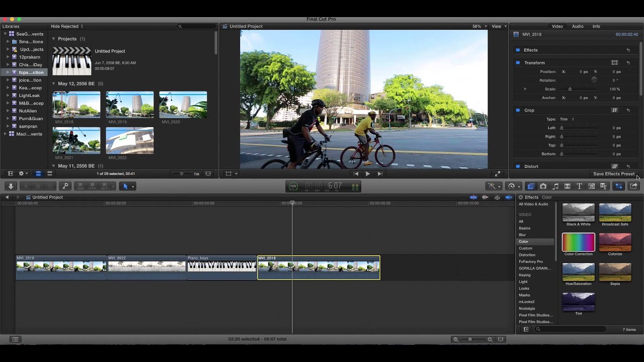Expand the Scale parameter triangle
644x362 pixels.
(525, 89)
